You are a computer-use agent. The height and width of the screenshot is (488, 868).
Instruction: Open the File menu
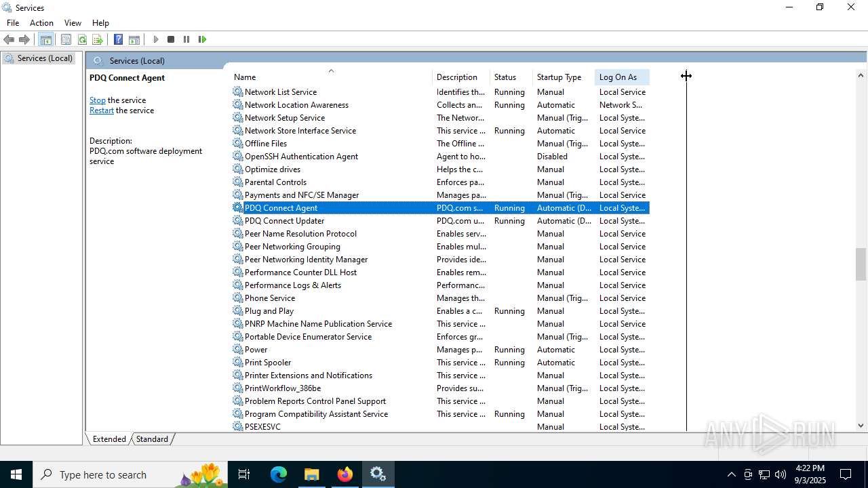13,22
